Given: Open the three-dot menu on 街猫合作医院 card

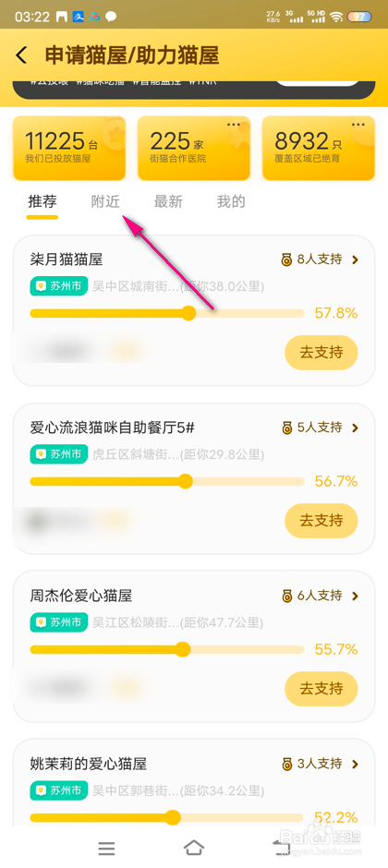Looking at the screenshot, I should click(x=234, y=124).
